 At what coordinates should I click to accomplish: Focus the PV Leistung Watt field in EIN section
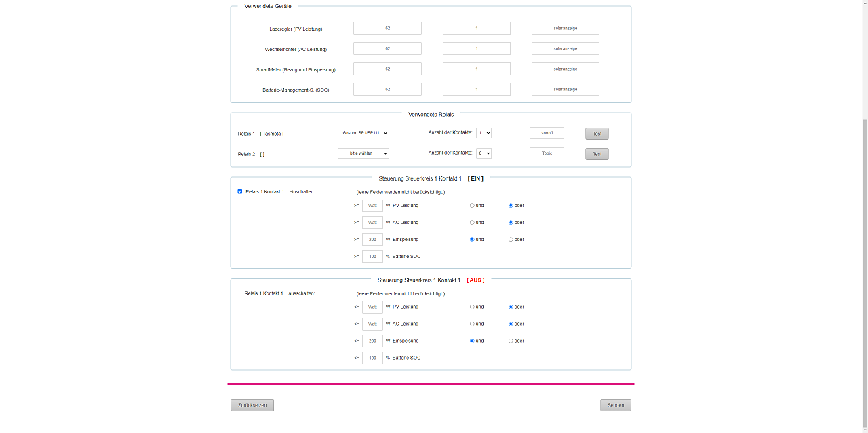click(x=372, y=205)
